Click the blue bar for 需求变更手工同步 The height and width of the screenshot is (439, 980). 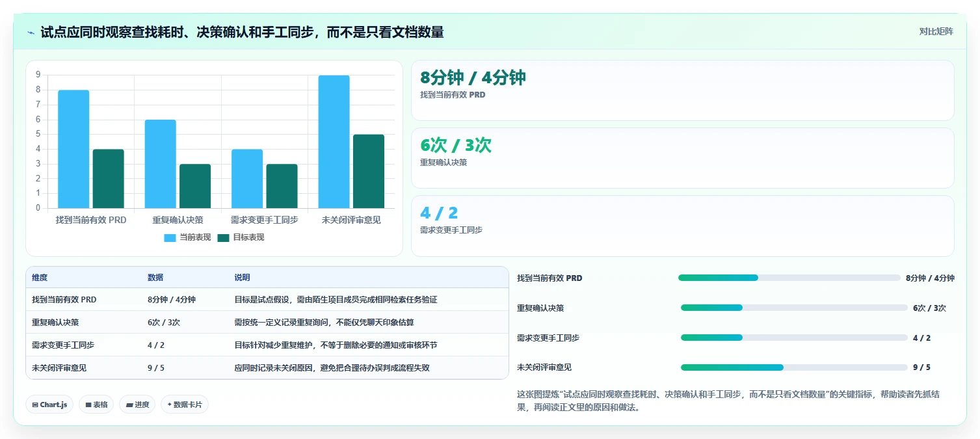click(247, 179)
